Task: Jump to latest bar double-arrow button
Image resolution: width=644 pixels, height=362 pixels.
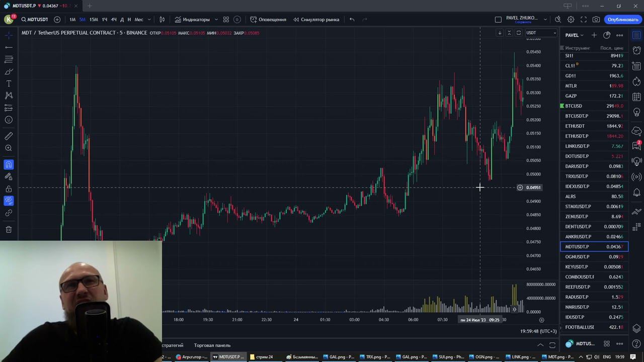Action: (x=514, y=310)
